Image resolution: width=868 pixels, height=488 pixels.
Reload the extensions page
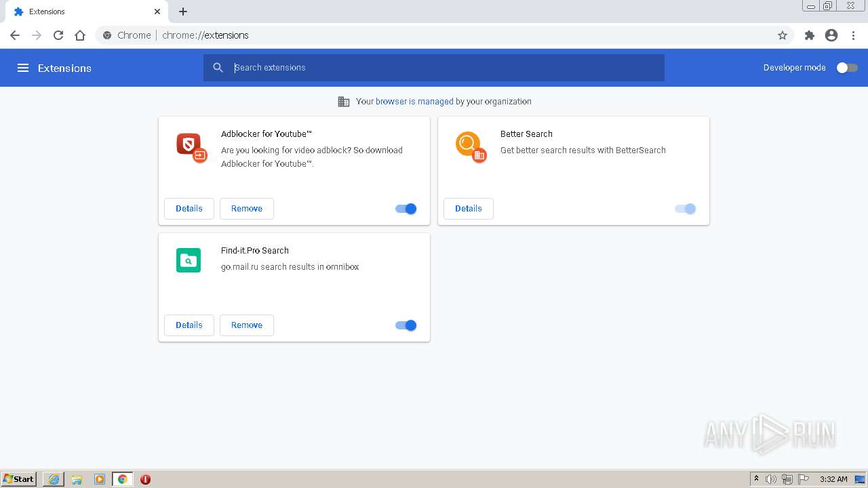click(58, 35)
